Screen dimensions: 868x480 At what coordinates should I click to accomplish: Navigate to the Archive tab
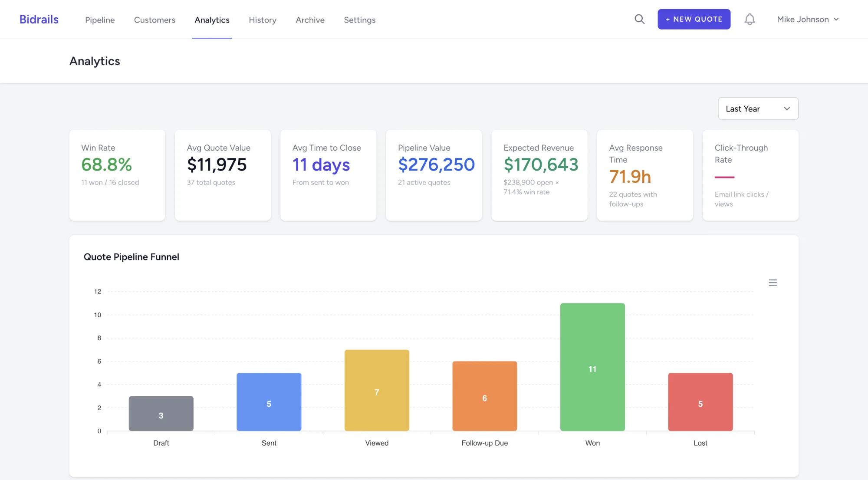pyautogui.click(x=310, y=20)
